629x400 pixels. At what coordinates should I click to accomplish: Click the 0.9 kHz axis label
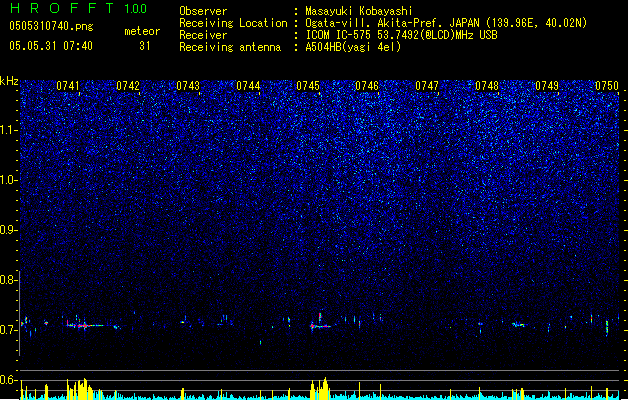point(9,230)
